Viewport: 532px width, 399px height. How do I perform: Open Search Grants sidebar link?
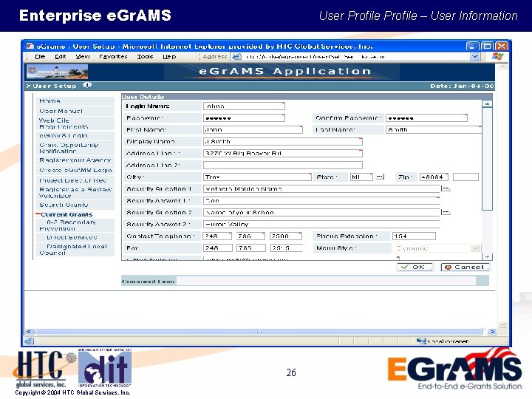[64, 205]
